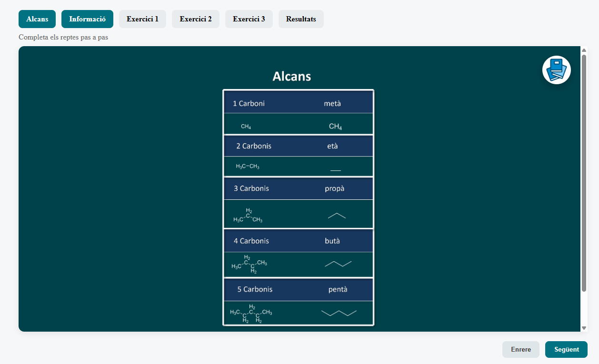Select the Alcans tab
599x364 pixels.
click(37, 19)
